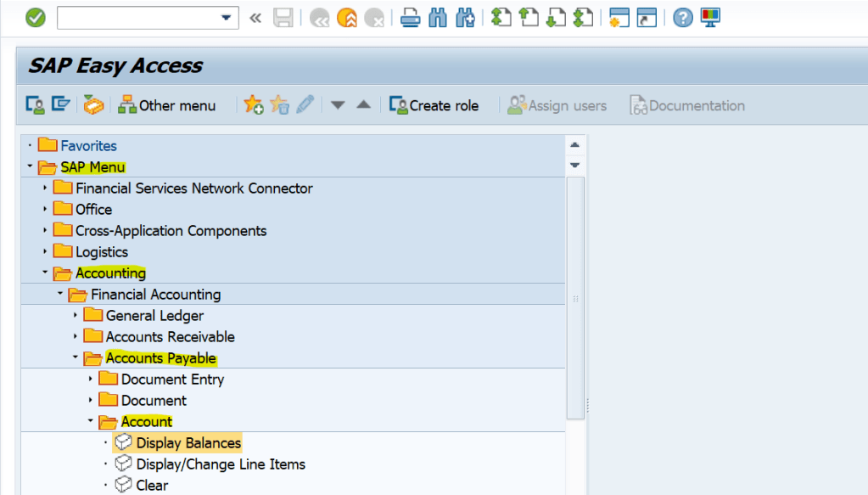Click the Find icon in standard toolbar
This screenshot has height=495, width=868.
pyautogui.click(x=437, y=17)
